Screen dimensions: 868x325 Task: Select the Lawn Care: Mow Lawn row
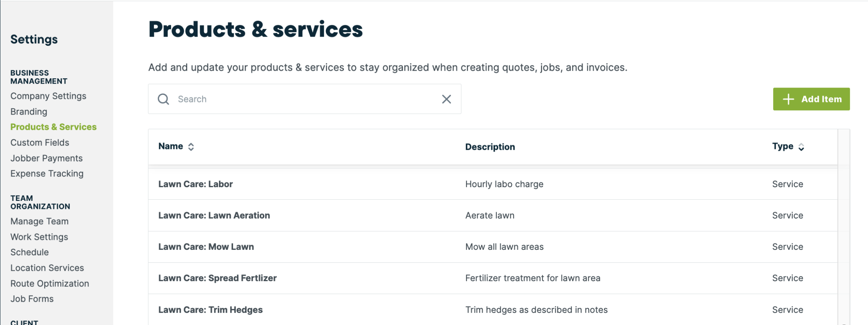[x=206, y=247]
